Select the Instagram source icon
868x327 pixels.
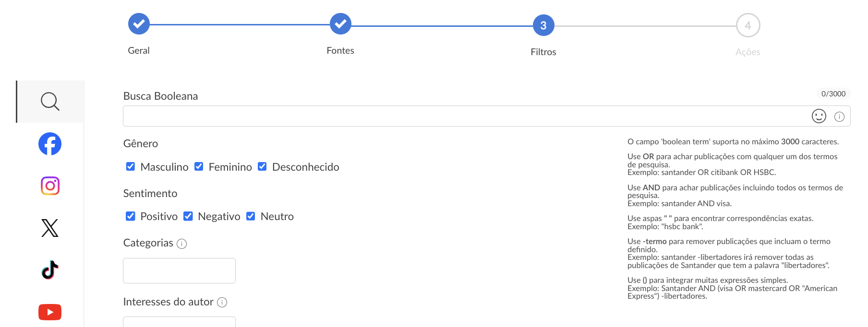50,186
